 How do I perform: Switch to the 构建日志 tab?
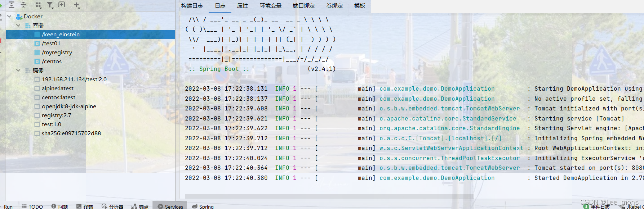pos(192,6)
